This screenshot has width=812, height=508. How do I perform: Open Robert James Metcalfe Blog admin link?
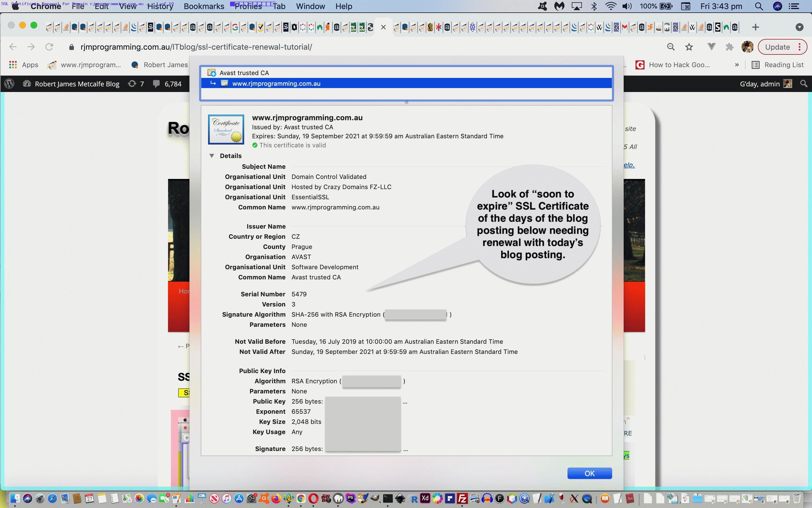[x=71, y=84]
